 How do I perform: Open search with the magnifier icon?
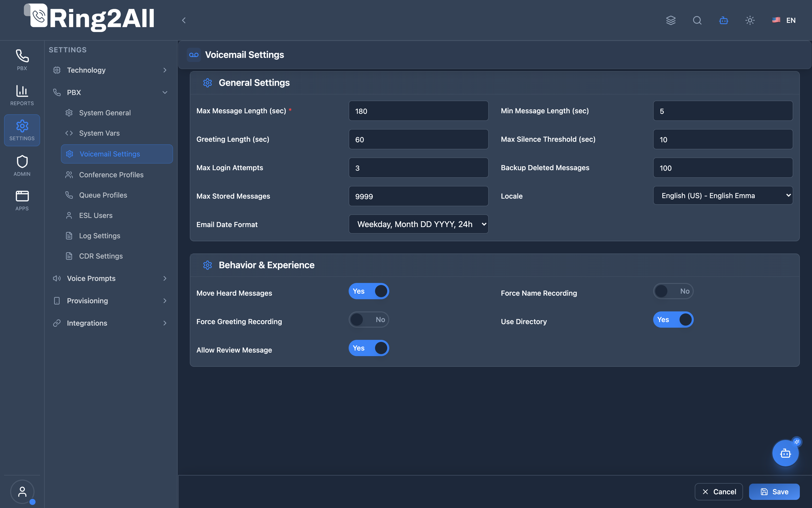pos(697,21)
